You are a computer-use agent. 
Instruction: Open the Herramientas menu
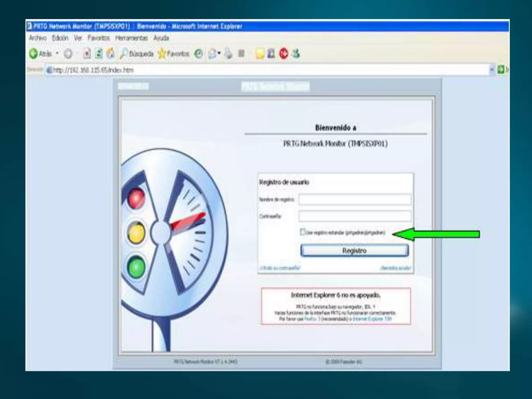131,38
